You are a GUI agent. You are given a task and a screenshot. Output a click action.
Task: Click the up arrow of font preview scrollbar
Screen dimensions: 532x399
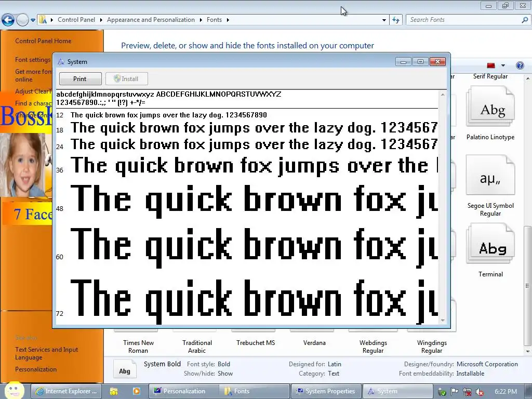[443, 95]
